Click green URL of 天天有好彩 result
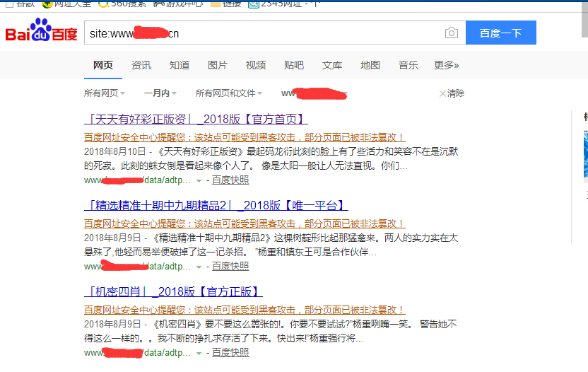Viewport: 588px width, 372px height. 137,180
